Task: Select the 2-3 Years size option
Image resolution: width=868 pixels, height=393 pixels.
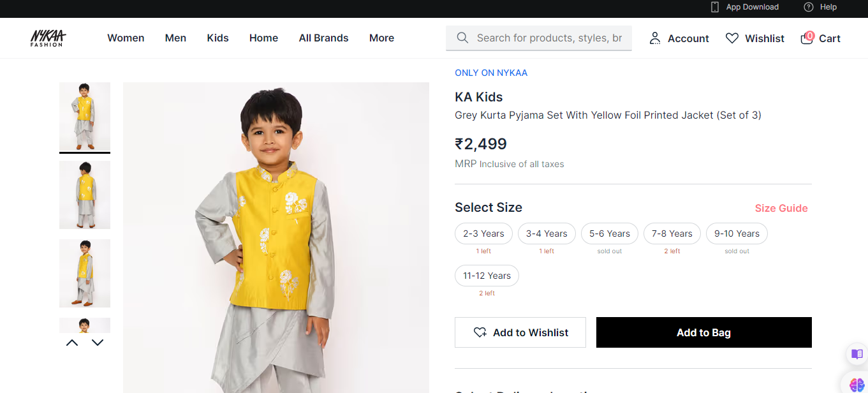Action: point(483,234)
